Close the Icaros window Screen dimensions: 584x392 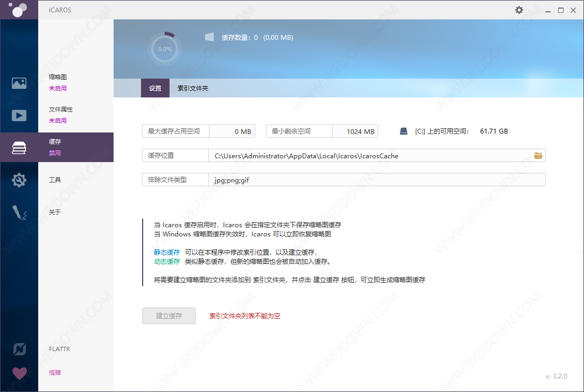pyautogui.click(x=573, y=10)
